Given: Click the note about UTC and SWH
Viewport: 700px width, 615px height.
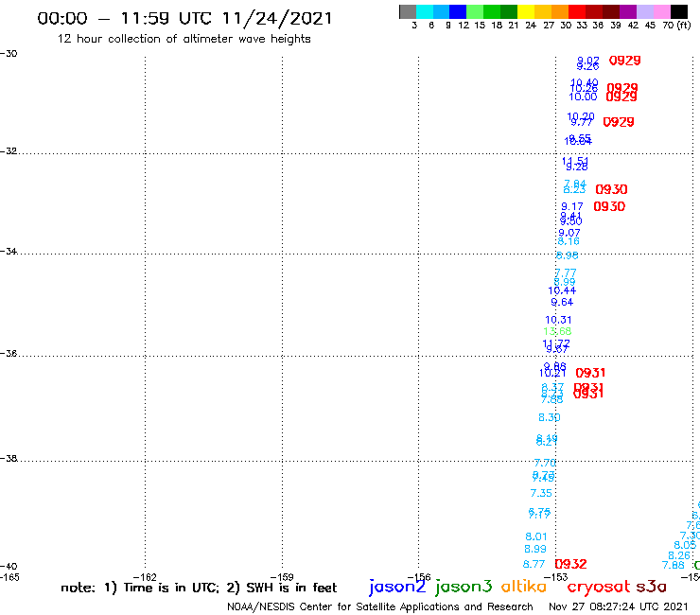Looking at the screenshot, I should (199, 588).
